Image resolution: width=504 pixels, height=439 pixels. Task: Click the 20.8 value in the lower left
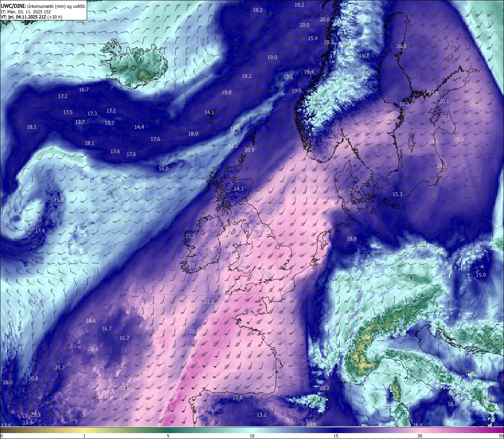tap(33, 378)
